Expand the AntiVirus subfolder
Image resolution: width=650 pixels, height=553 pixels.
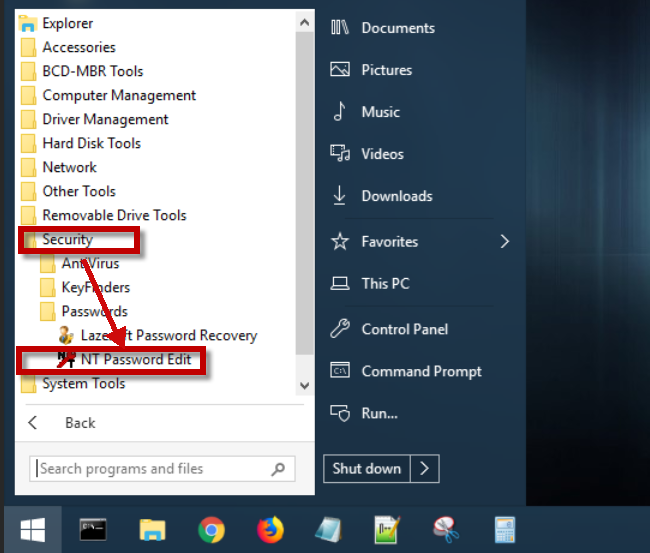80,264
